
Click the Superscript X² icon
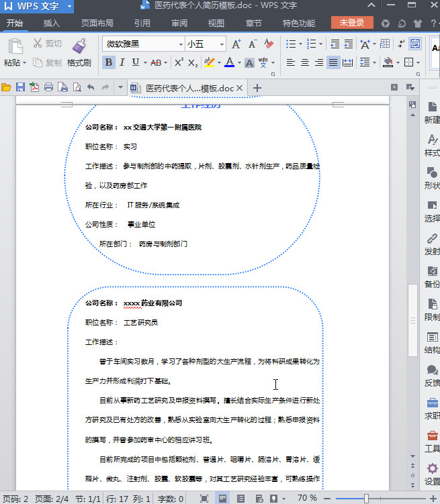tap(179, 62)
